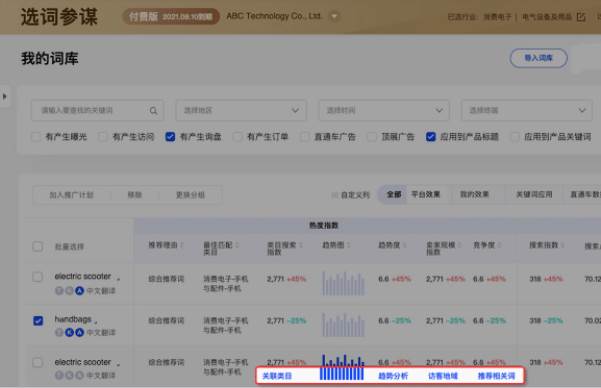Enable the 直通车广告 checkbox
This screenshot has width=601, height=388.
305,136
